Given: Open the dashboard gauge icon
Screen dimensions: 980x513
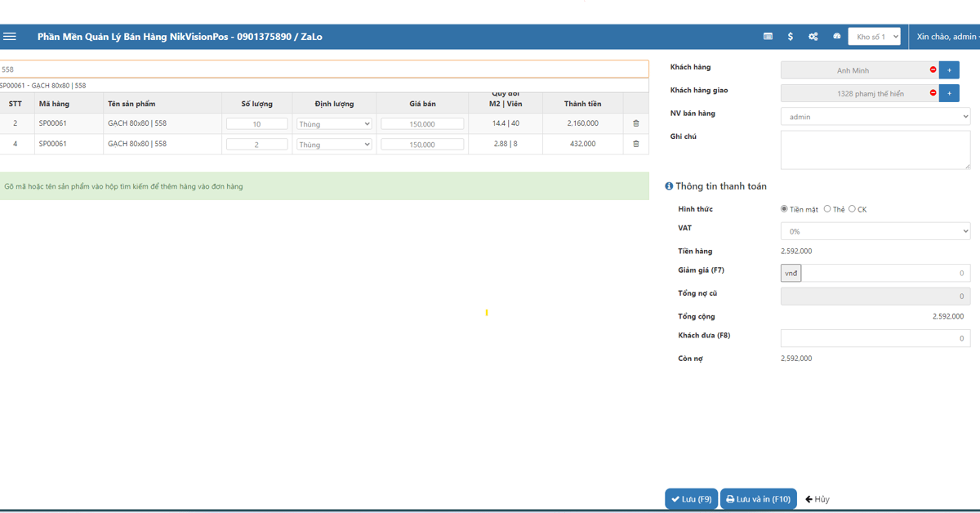Looking at the screenshot, I should [837, 37].
